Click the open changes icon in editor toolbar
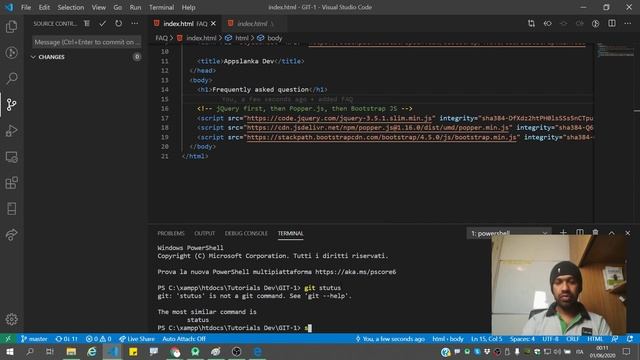This screenshot has height=360, width=640. (531, 24)
